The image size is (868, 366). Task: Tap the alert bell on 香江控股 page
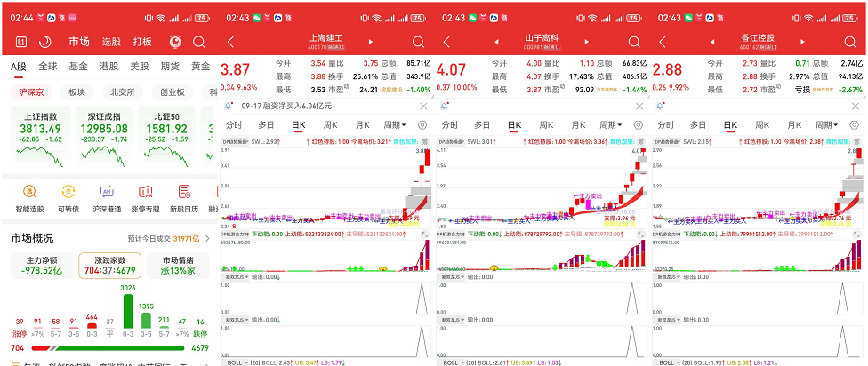click(660, 106)
